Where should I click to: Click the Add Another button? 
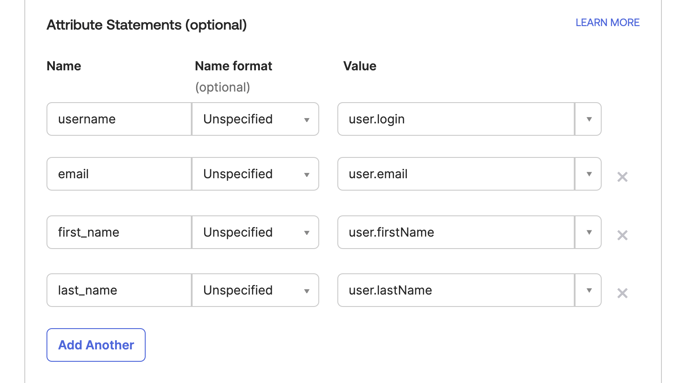click(x=96, y=345)
